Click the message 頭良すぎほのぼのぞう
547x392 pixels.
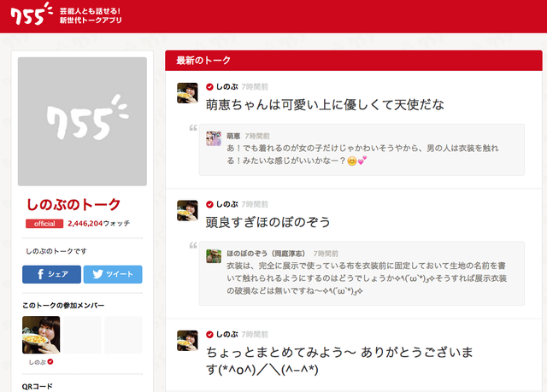coord(268,222)
